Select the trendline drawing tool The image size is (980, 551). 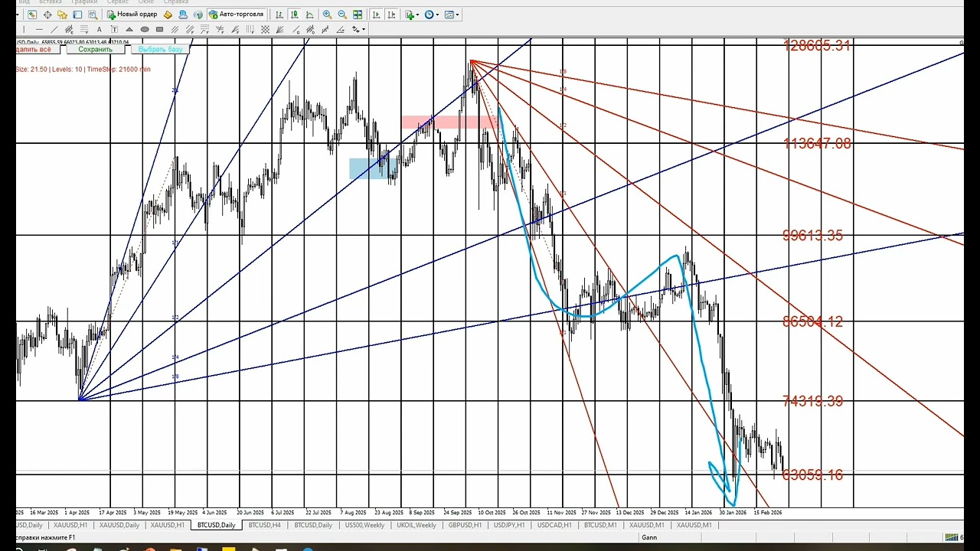pyautogui.click(x=54, y=29)
